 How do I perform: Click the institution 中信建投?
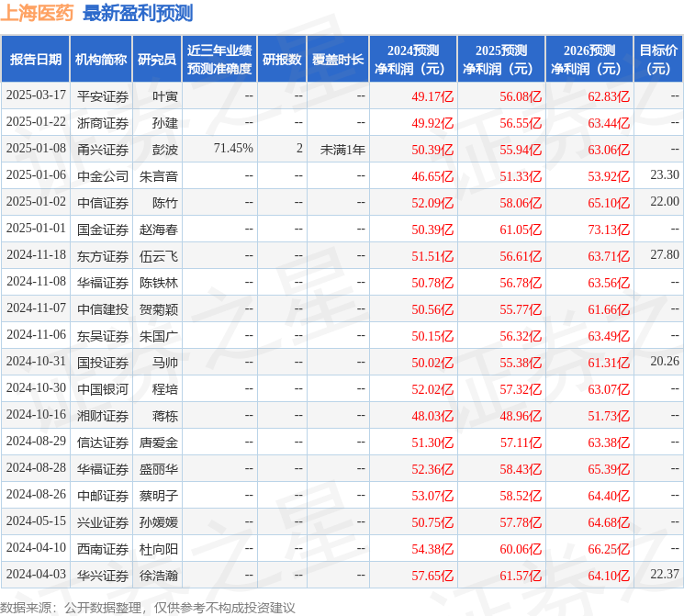click(103, 309)
